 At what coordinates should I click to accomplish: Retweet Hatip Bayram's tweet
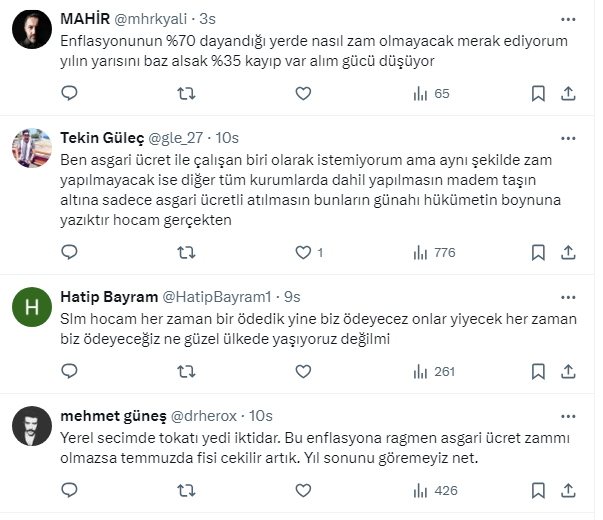tap(186, 371)
